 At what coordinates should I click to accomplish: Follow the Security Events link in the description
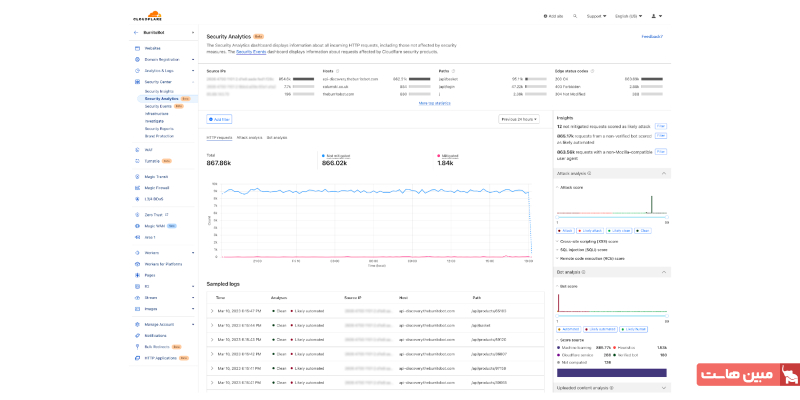tap(251, 52)
